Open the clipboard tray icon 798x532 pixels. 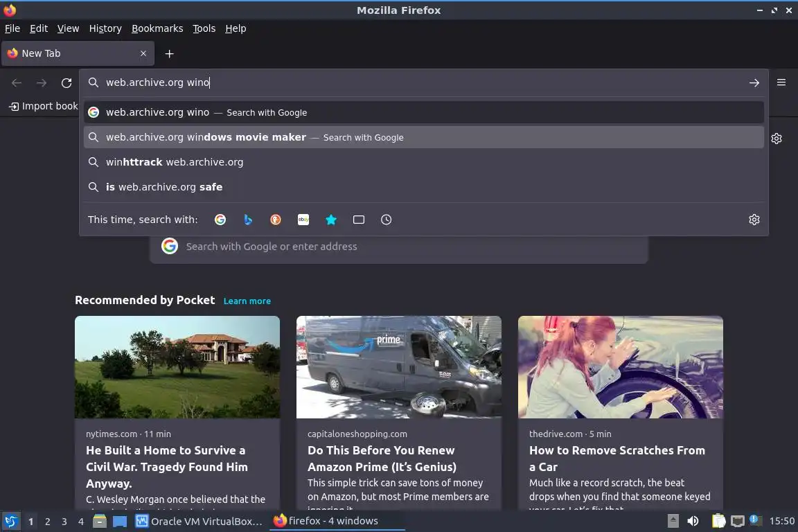[718, 521]
